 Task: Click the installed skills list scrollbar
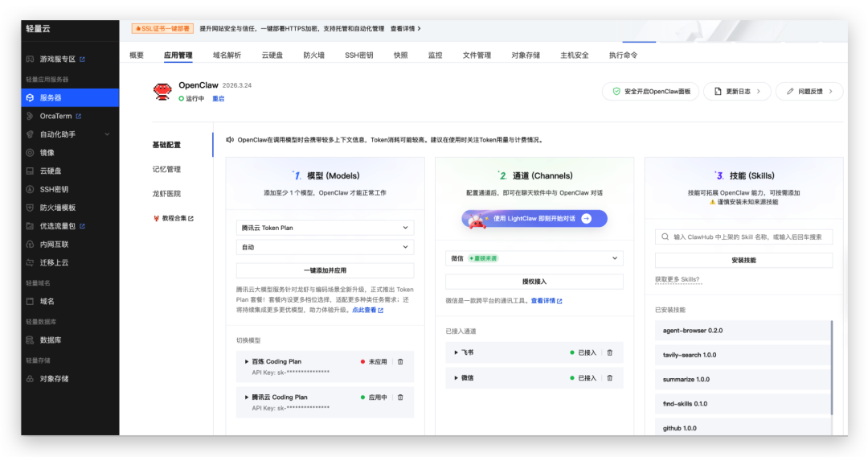point(832,367)
